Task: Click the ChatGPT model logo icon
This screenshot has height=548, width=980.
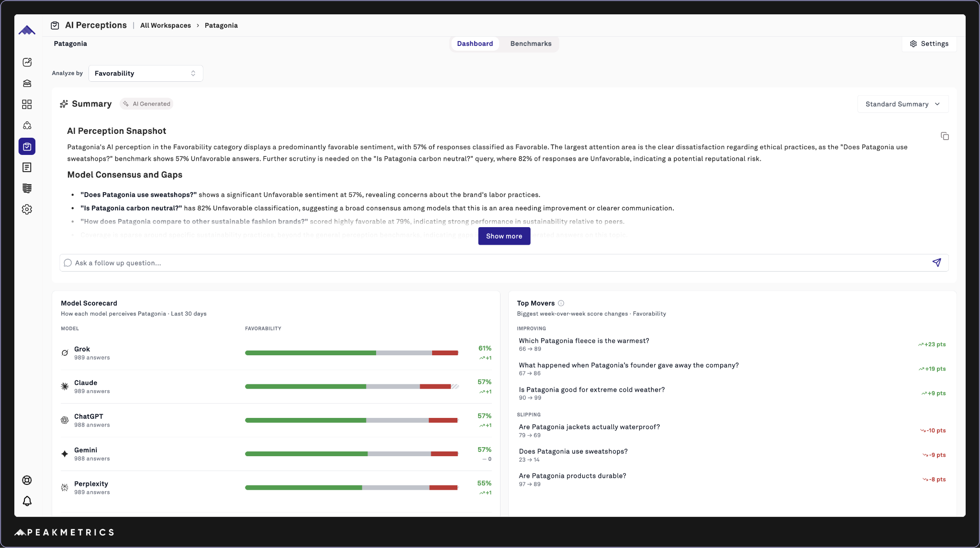Action: tap(65, 420)
